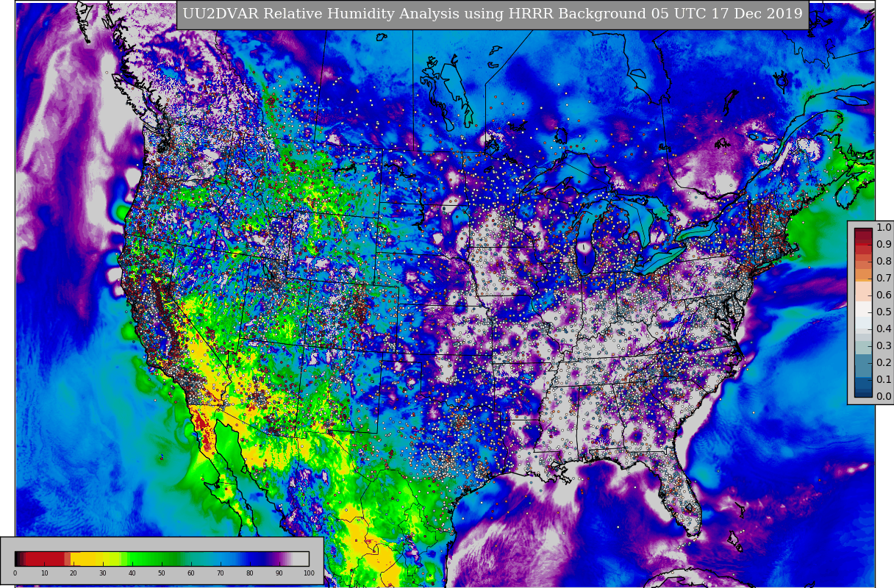Click the '0' label on the bottom humidity colorbar
894x588 pixels.
click(x=15, y=573)
